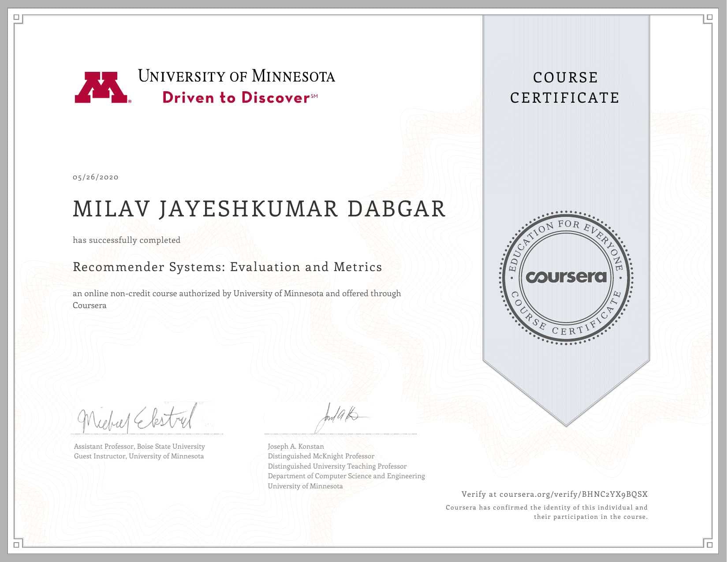Image resolution: width=728 pixels, height=562 pixels.
Task: Open the coursera.org/verify/BHNC2YX9BQSX verification link
Action: (x=573, y=494)
